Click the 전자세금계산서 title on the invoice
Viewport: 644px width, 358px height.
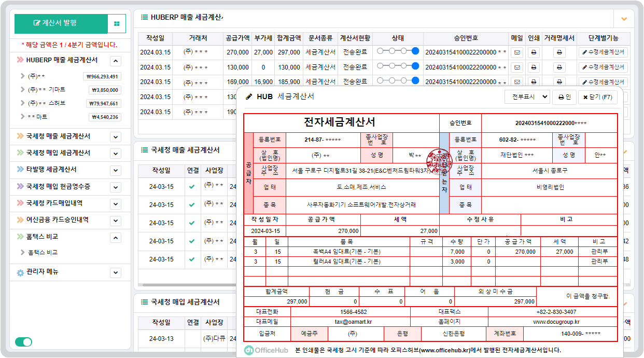[340, 122]
